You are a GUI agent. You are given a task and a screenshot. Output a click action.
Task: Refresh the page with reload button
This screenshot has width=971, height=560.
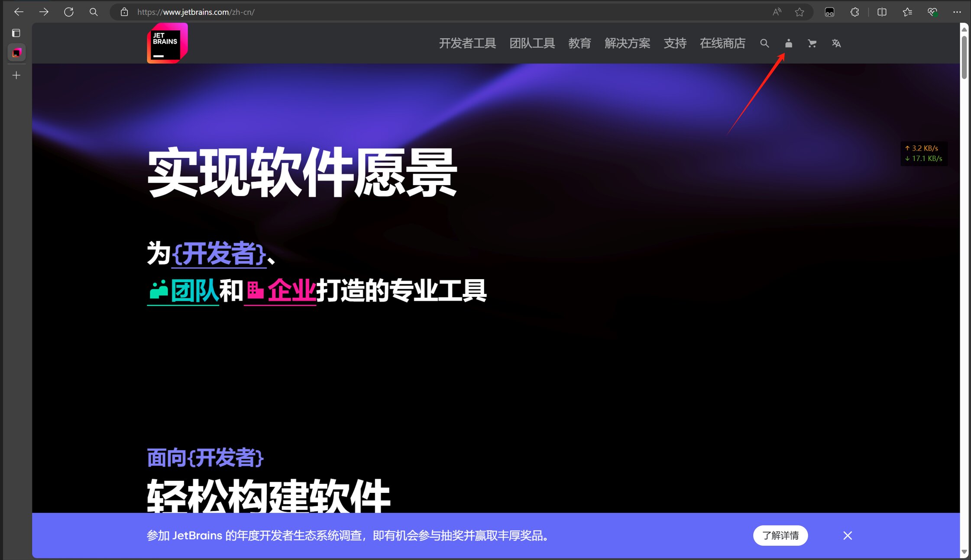click(68, 12)
